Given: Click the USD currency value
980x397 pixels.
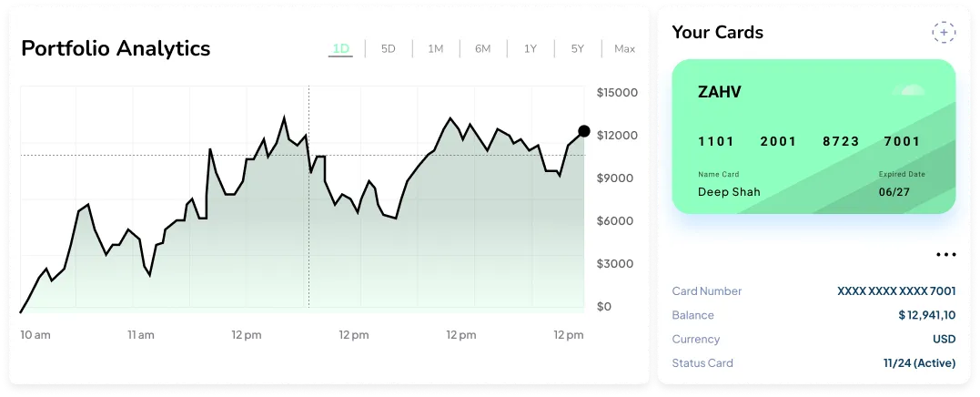Looking at the screenshot, I should pos(945,339).
